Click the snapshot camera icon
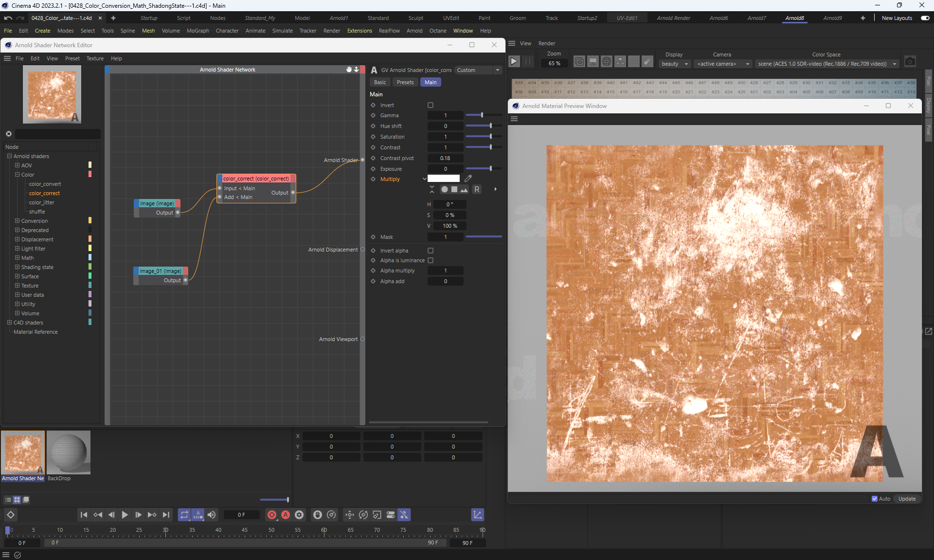 pos(910,61)
